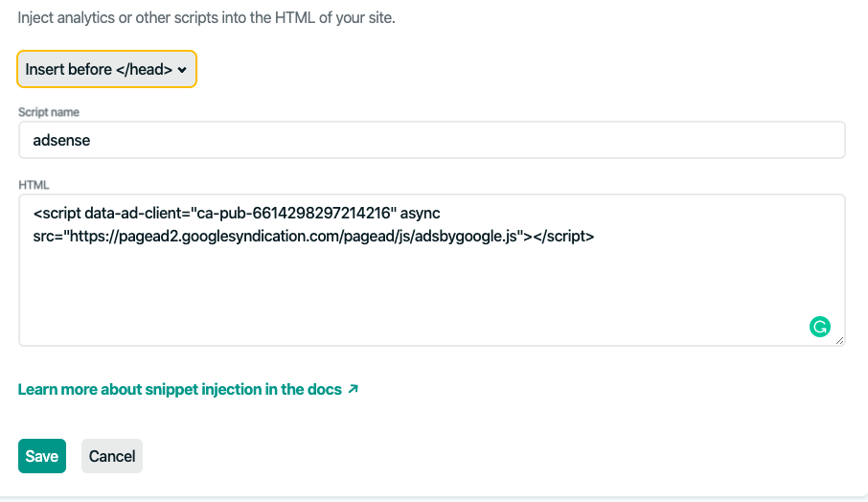The height and width of the screenshot is (502, 868).
Task: Click the "HTML" field label
Action: (34, 184)
